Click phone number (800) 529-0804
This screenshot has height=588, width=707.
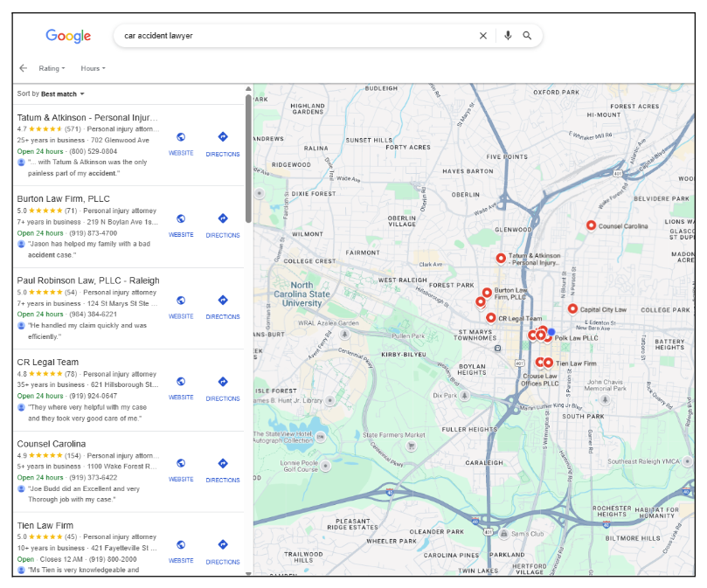94,151
